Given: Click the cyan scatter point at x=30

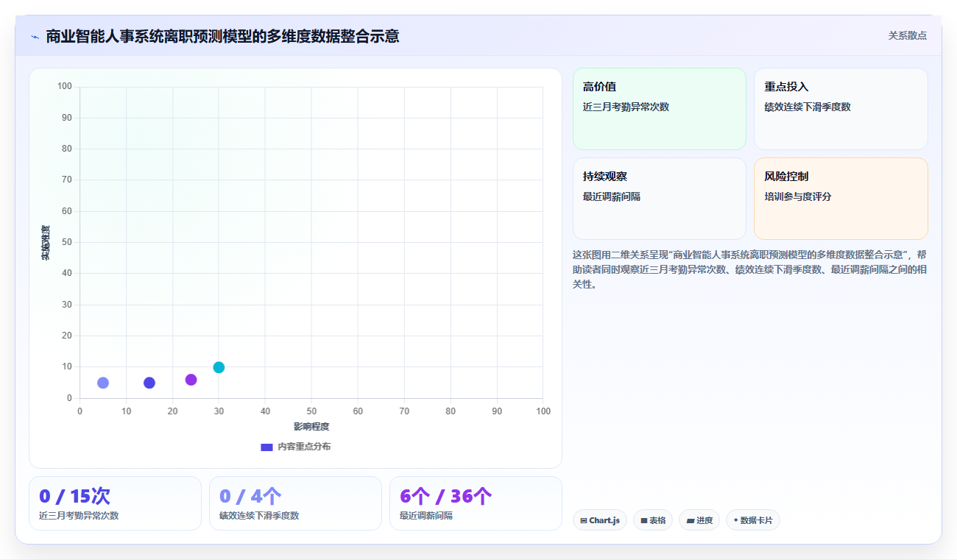Looking at the screenshot, I should click(219, 367).
